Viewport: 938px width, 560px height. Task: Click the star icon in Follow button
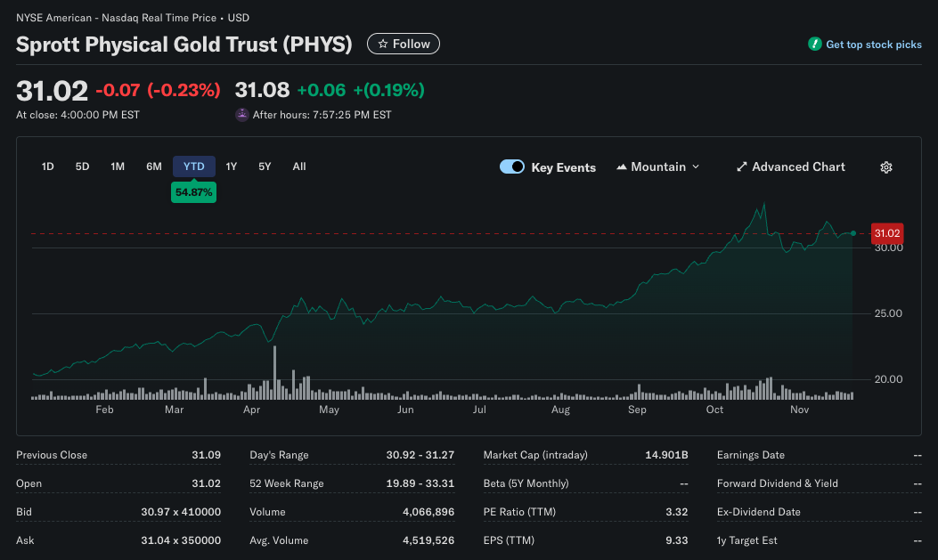pos(382,44)
